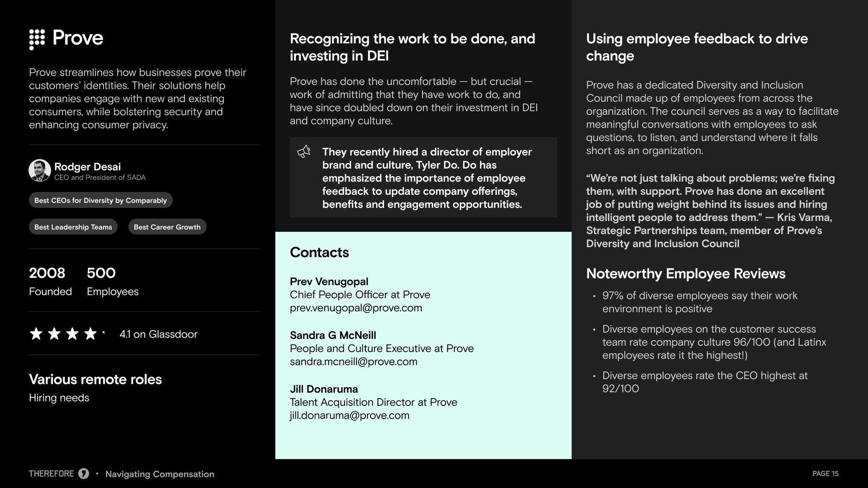Screen dimensions: 868x488
Task: Click the partial fifth Glassdoor star
Action: click(x=104, y=334)
